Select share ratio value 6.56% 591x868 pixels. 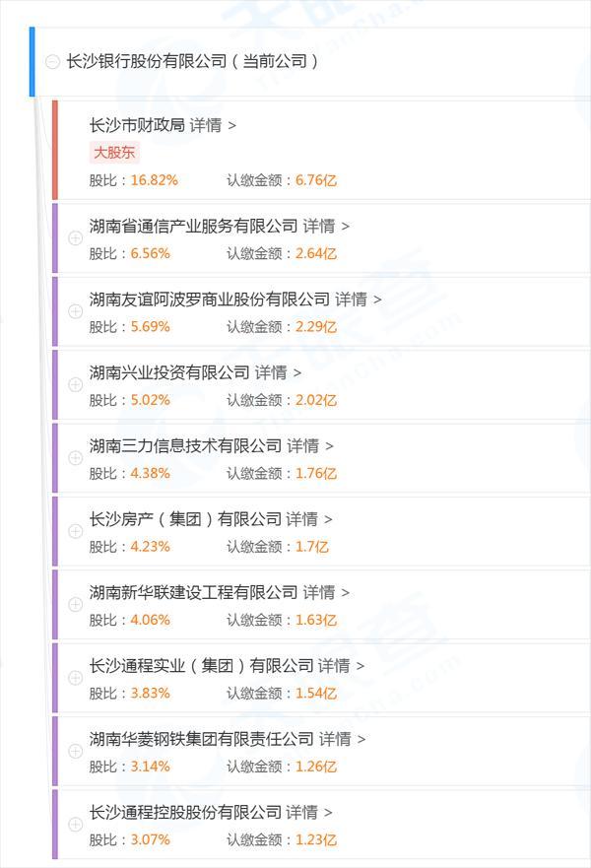pos(151,254)
